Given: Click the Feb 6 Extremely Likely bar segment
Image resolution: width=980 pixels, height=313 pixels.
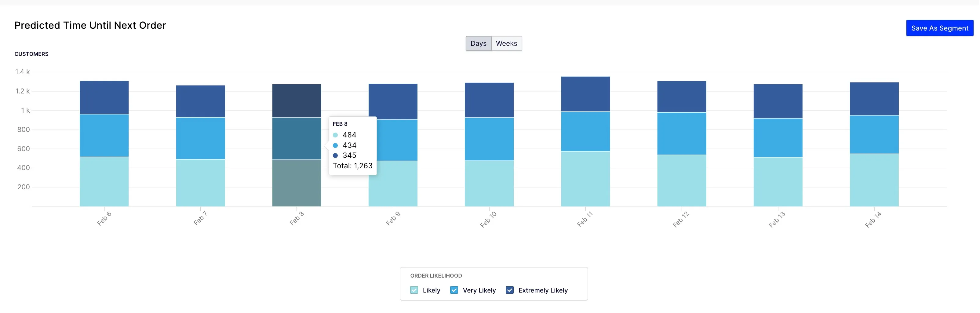Looking at the screenshot, I should click(104, 97).
